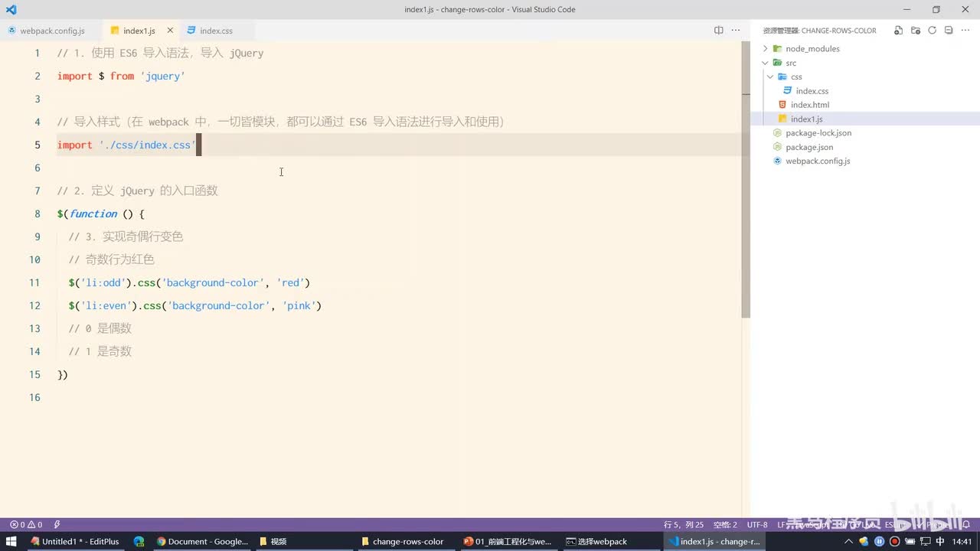Click line 5 column 25 position indicator
Viewport: 980px width, 551px height.
click(684, 525)
